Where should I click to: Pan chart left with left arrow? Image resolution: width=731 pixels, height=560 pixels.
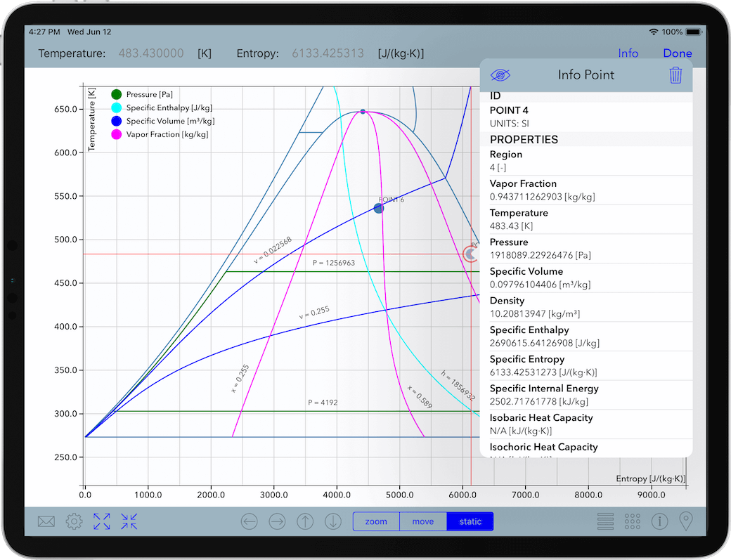(x=250, y=521)
